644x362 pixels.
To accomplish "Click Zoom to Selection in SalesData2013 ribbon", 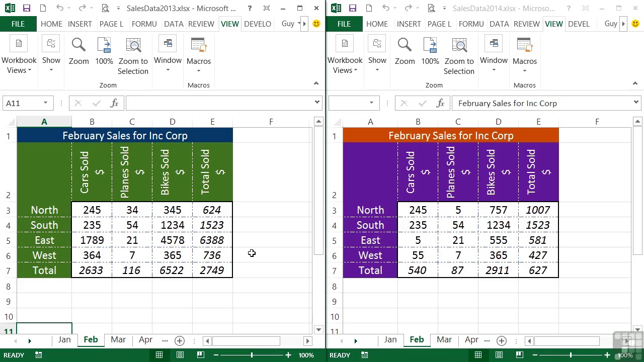I will click(133, 56).
